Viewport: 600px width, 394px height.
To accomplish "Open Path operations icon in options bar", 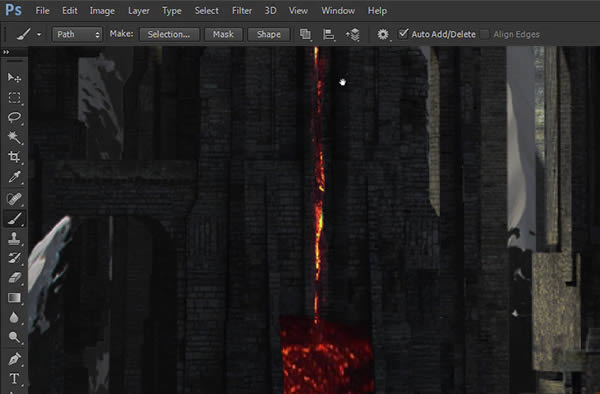I will 305,34.
